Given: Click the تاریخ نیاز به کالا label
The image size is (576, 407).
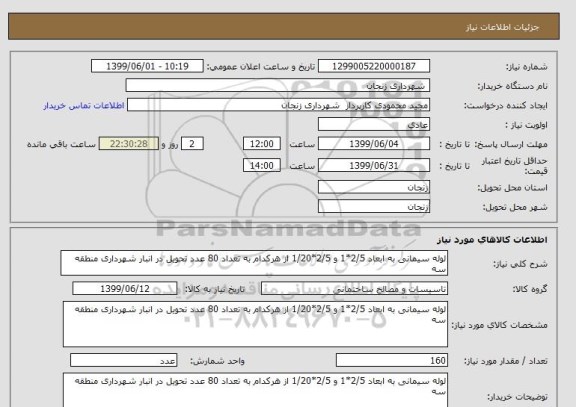Looking at the screenshot, I should tap(214, 289).
